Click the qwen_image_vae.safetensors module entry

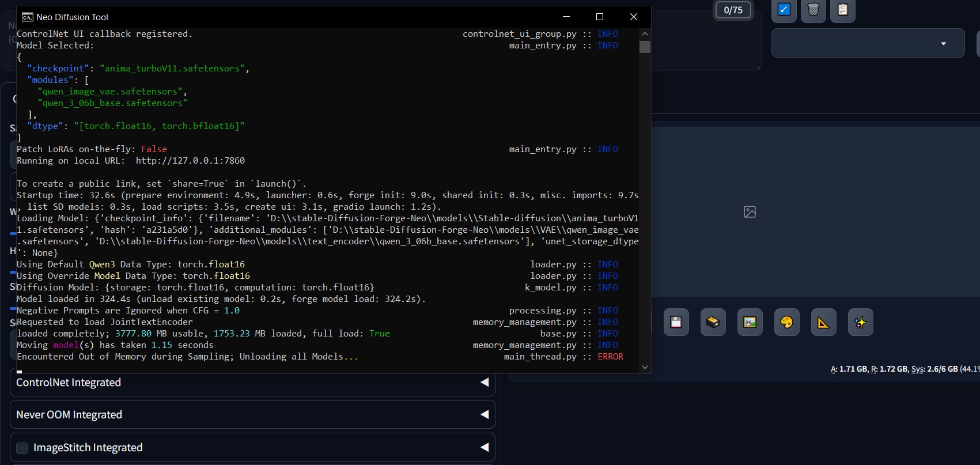(x=110, y=92)
